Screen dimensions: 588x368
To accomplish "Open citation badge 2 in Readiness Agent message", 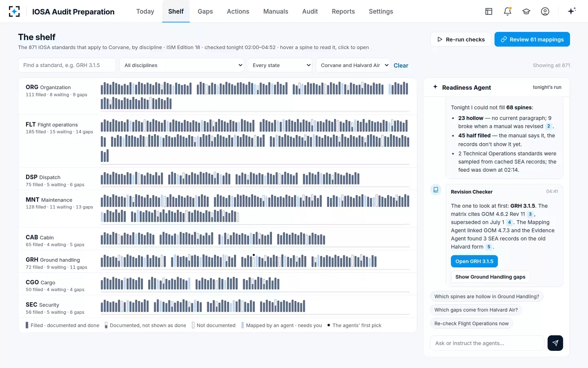I will point(549,126).
